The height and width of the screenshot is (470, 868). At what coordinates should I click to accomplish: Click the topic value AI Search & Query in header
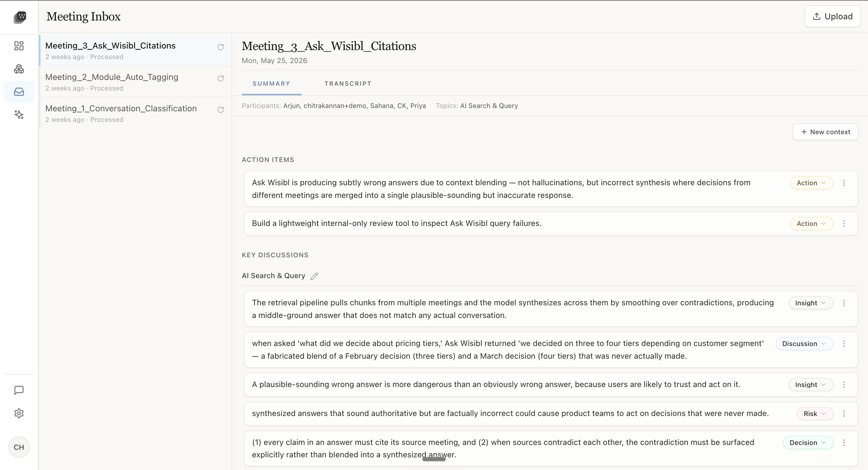(489, 106)
